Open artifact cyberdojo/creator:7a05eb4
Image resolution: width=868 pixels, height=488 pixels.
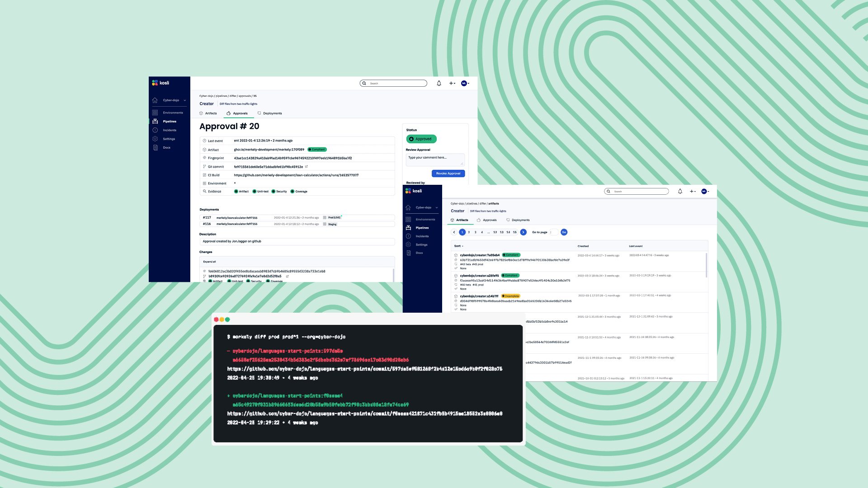[x=480, y=255]
